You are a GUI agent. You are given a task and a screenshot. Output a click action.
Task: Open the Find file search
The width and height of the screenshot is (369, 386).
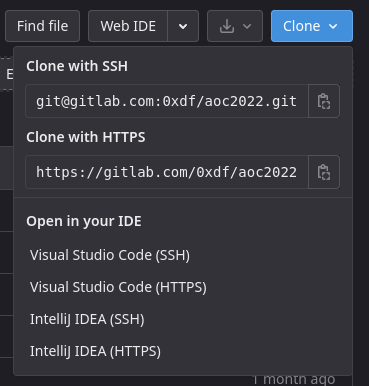tap(42, 26)
